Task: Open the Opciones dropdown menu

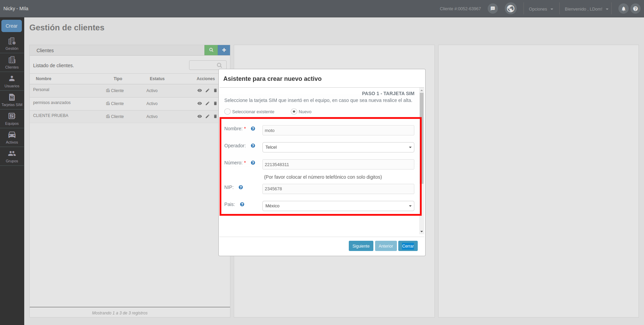Action: (541, 9)
